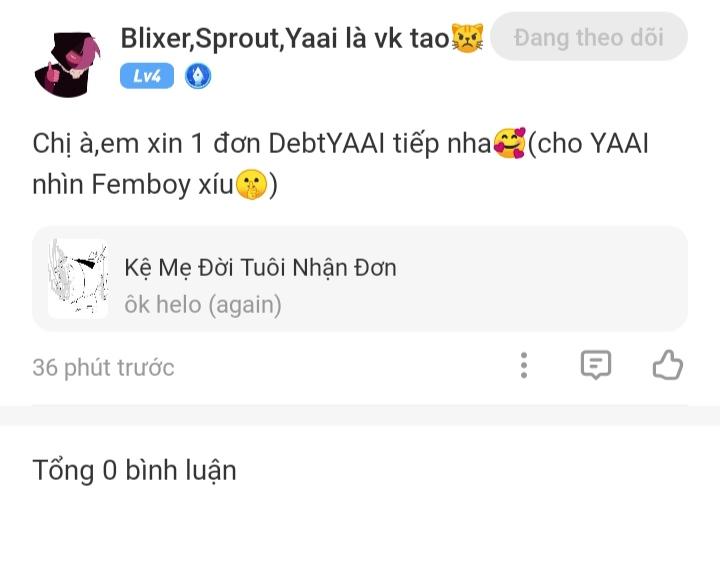Open the quoted post's sketch thumbnail
The image size is (720, 576).
(x=78, y=279)
